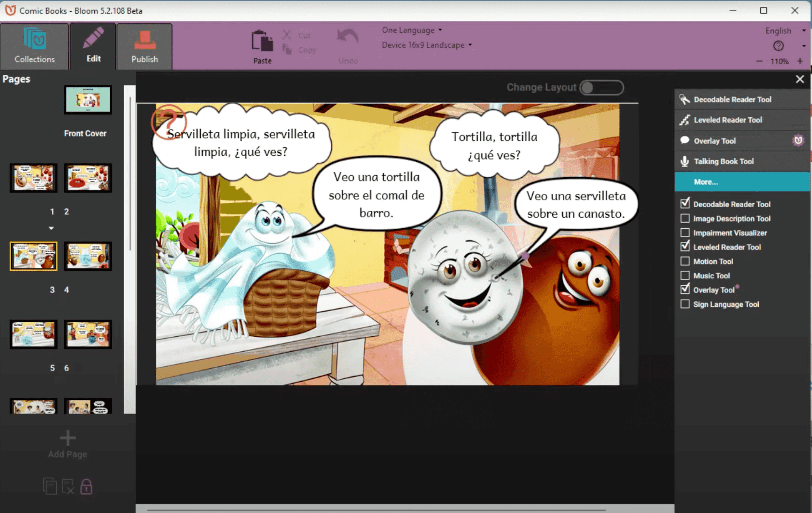Uncheck the Leveled Reader Tool checkbox

pos(685,247)
